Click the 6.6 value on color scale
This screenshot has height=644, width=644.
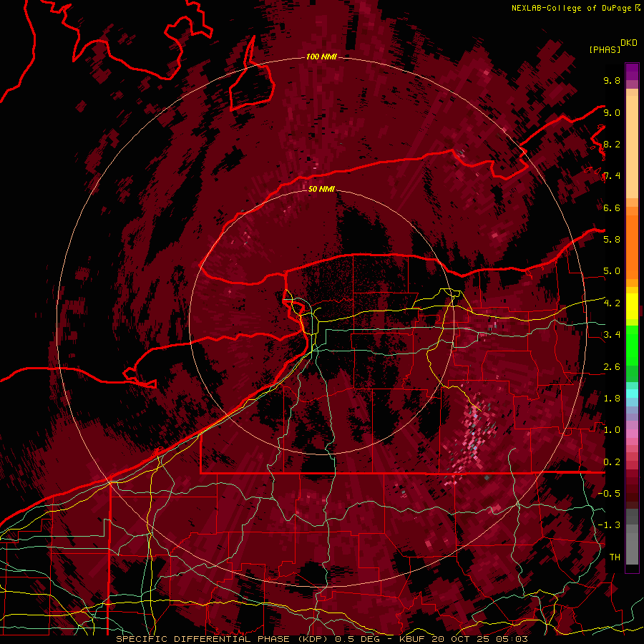tap(612, 208)
